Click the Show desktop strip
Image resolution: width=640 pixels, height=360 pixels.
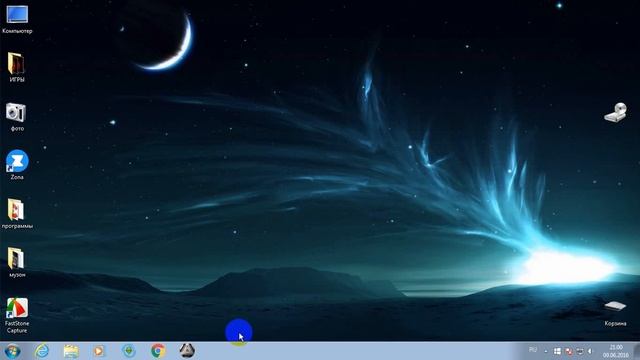tap(636, 351)
